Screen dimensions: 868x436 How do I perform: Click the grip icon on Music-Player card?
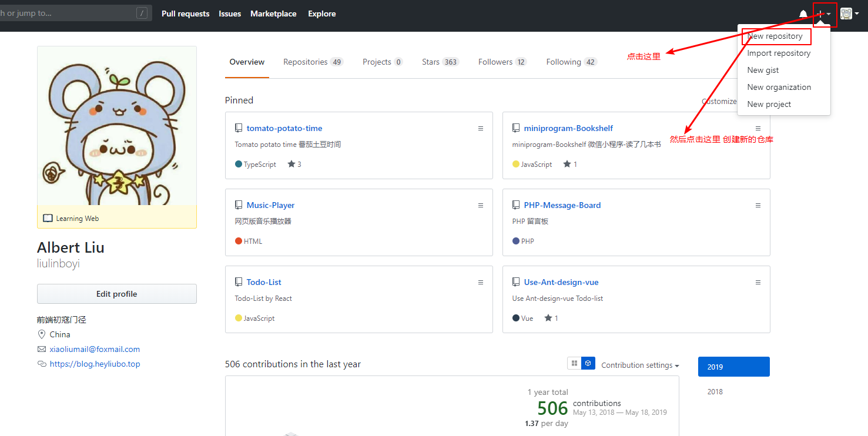point(481,205)
